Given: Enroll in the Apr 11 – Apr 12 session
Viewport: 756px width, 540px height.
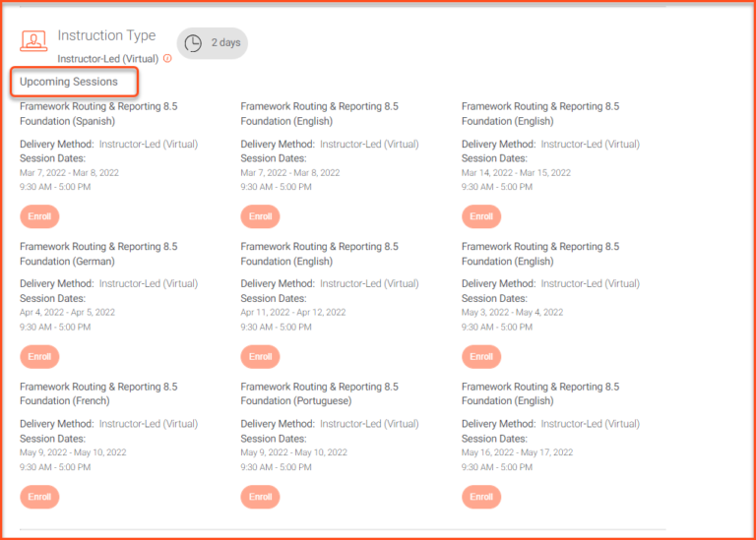Looking at the screenshot, I should pos(260,356).
